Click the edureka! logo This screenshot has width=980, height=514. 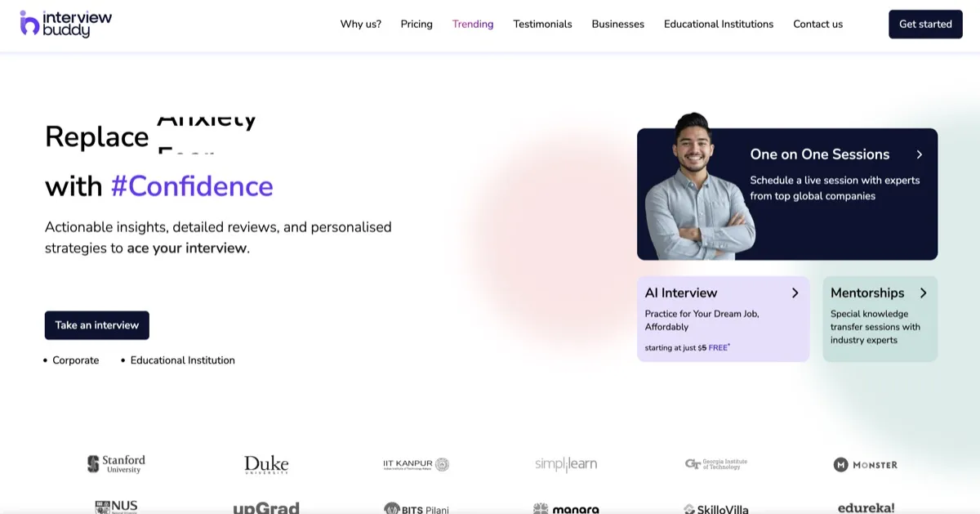point(865,507)
